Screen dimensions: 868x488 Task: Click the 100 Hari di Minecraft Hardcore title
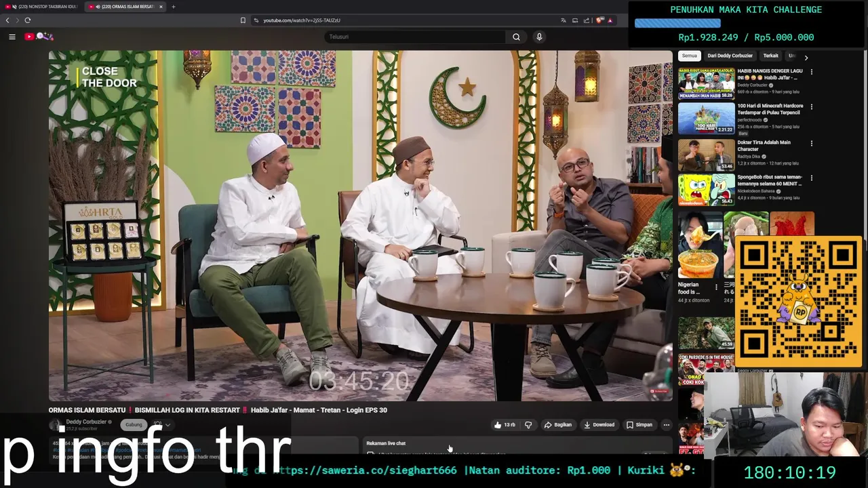pyautogui.click(x=770, y=109)
